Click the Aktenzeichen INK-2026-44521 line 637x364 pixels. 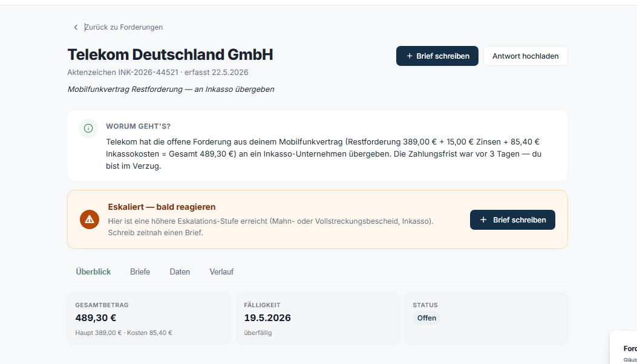point(158,73)
